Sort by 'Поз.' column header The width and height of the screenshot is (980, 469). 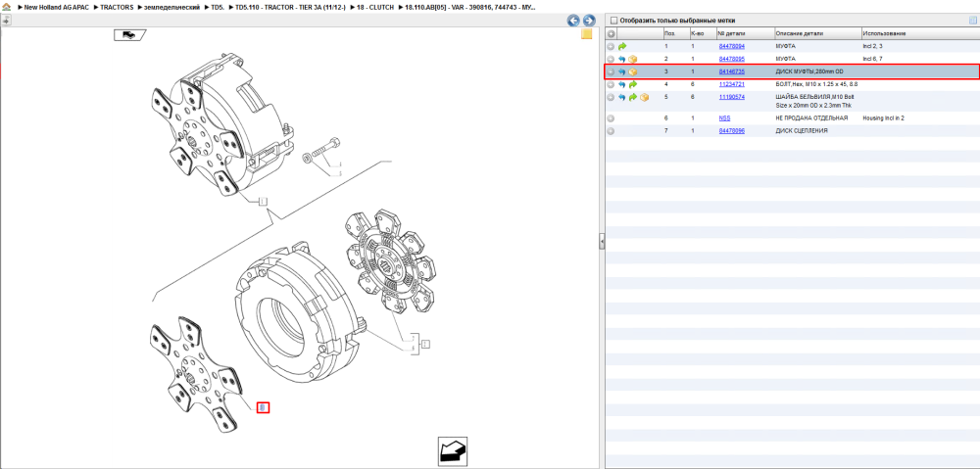(675, 33)
